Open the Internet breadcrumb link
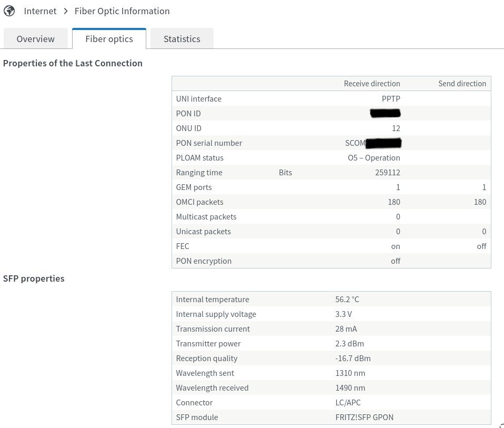Screen dimensions: 504x428 point(40,11)
